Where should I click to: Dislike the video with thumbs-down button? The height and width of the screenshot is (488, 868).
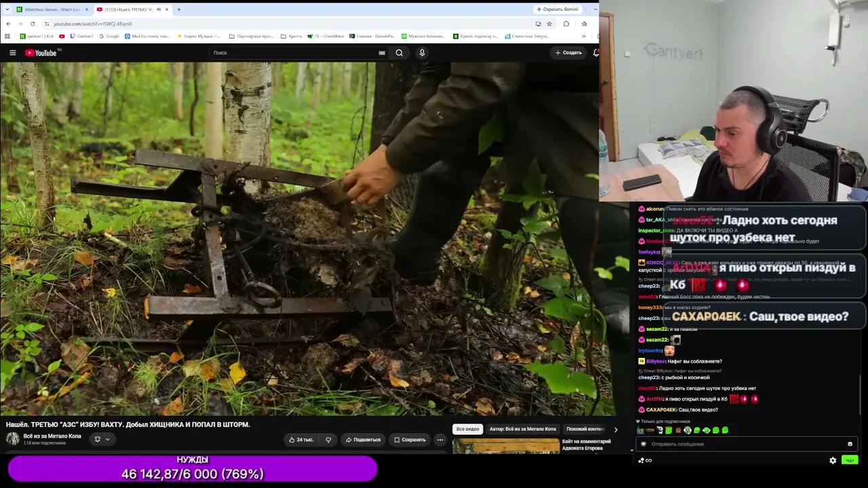(x=328, y=439)
